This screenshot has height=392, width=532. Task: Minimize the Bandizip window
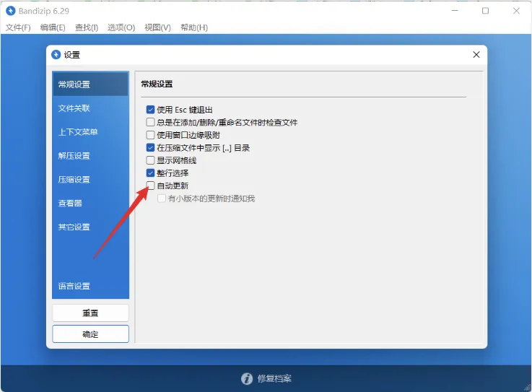click(455, 11)
